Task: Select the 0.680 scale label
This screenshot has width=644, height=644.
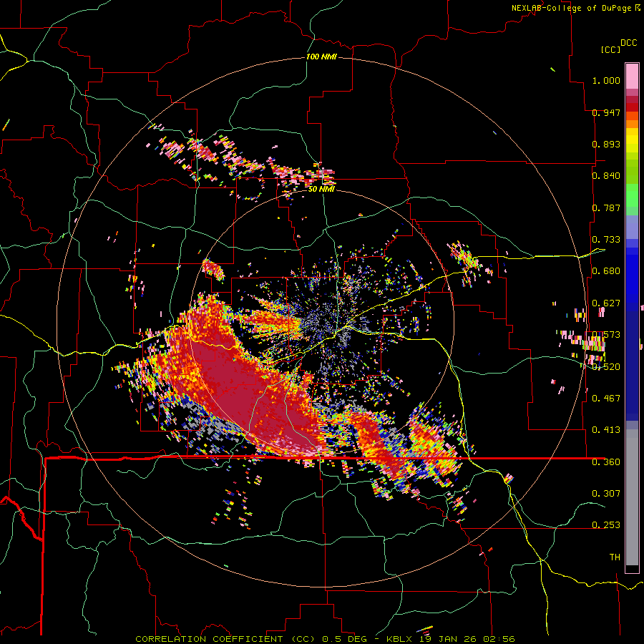Action: pos(606,271)
